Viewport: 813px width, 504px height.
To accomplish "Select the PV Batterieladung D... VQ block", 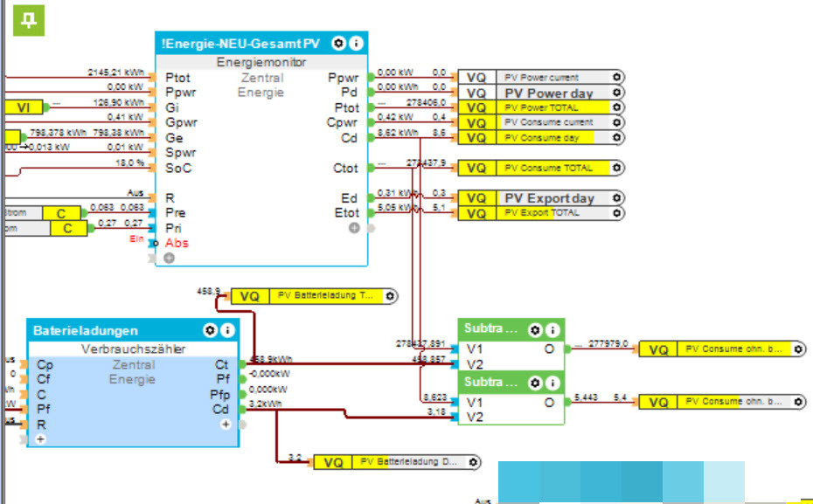I will tap(397, 462).
